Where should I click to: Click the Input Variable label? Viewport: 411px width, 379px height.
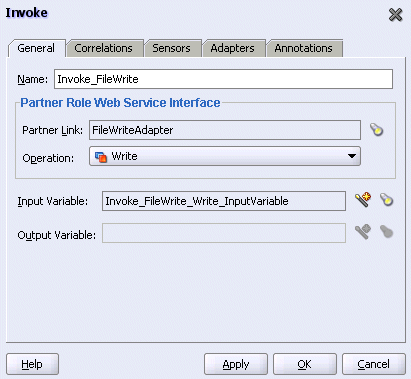(x=53, y=201)
